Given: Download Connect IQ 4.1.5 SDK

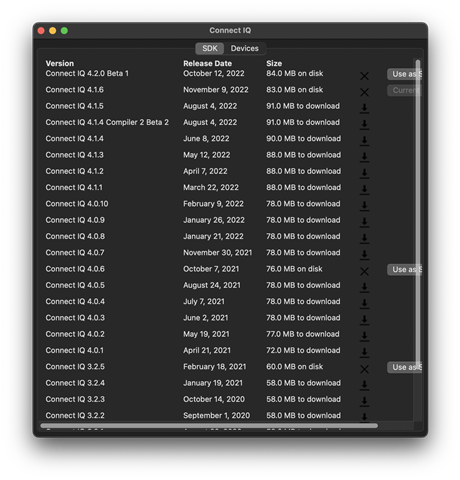Looking at the screenshot, I should pyautogui.click(x=364, y=108).
